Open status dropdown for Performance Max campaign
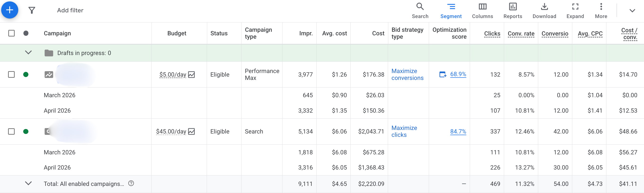This screenshot has height=193, width=644. (26, 74)
